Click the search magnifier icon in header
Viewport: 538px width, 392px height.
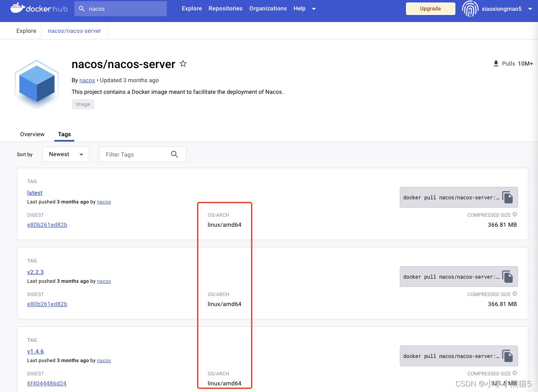point(82,8)
